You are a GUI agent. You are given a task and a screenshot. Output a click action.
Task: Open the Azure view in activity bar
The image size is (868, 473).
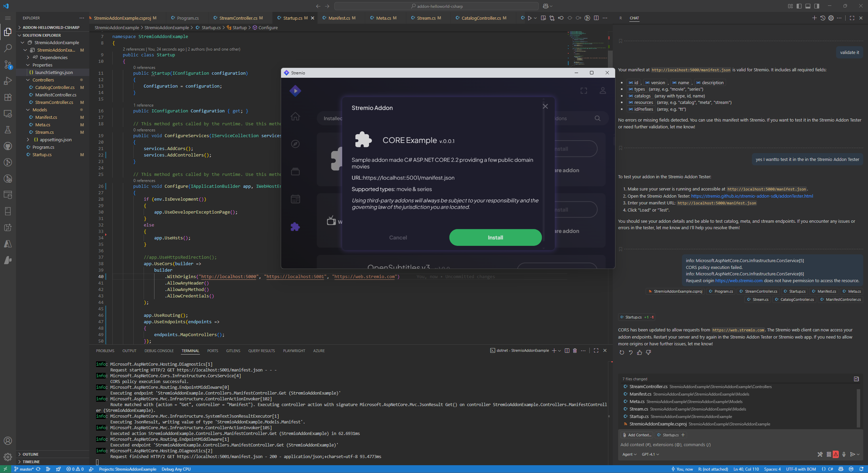click(8, 244)
